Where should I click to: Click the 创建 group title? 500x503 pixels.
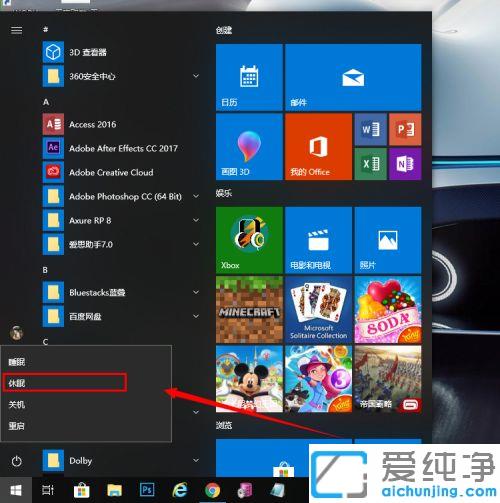tap(224, 30)
